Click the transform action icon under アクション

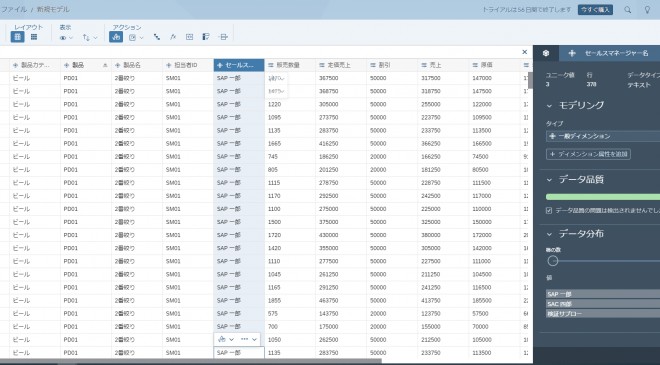coord(116,37)
